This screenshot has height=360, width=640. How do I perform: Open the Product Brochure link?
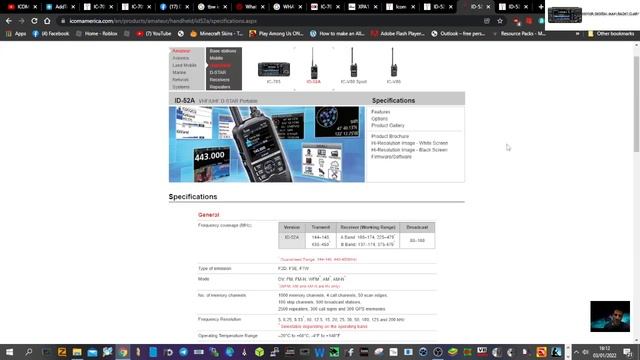click(x=390, y=136)
